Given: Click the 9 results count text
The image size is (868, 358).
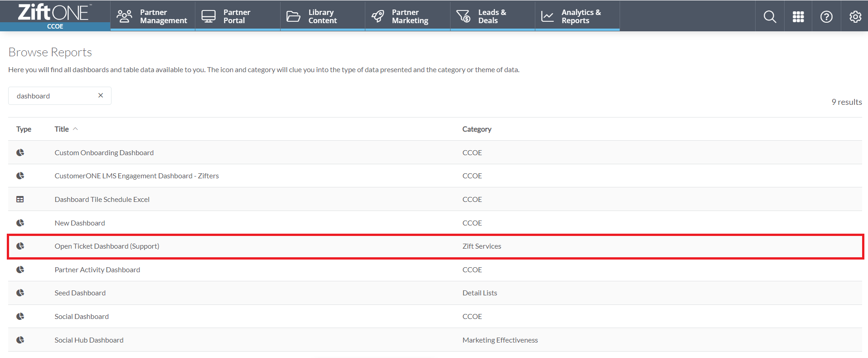Looking at the screenshot, I should tap(846, 102).
